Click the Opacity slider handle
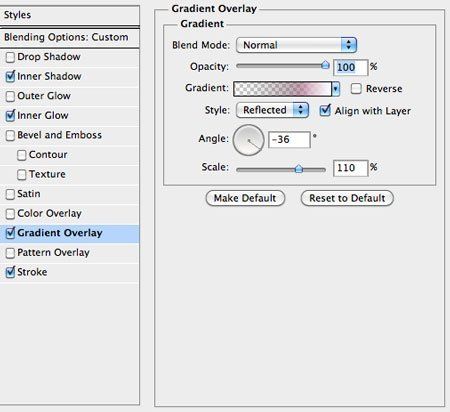Image resolution: width=450 pixels, height=412 pixels. (325, 65)
